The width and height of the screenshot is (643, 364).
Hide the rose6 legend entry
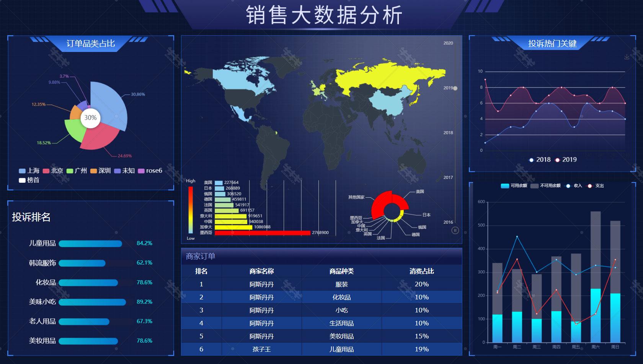pos(150,171)
